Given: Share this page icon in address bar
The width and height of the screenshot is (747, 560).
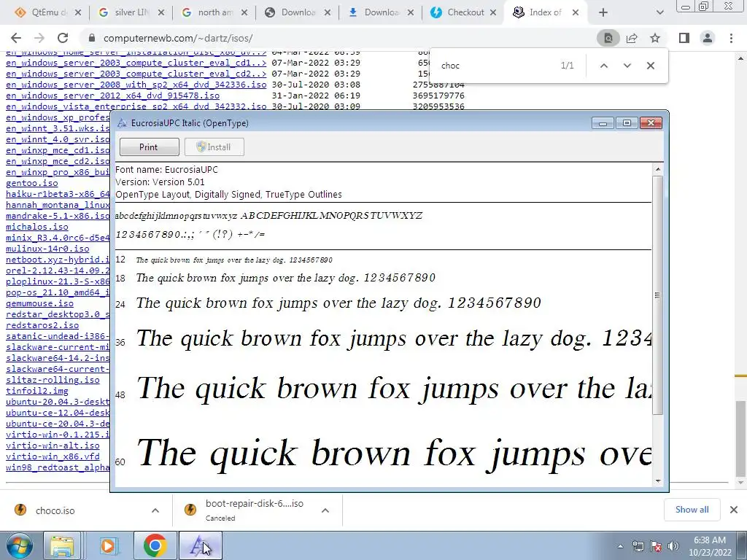Looking at the screenshot, I should [632, 38].
